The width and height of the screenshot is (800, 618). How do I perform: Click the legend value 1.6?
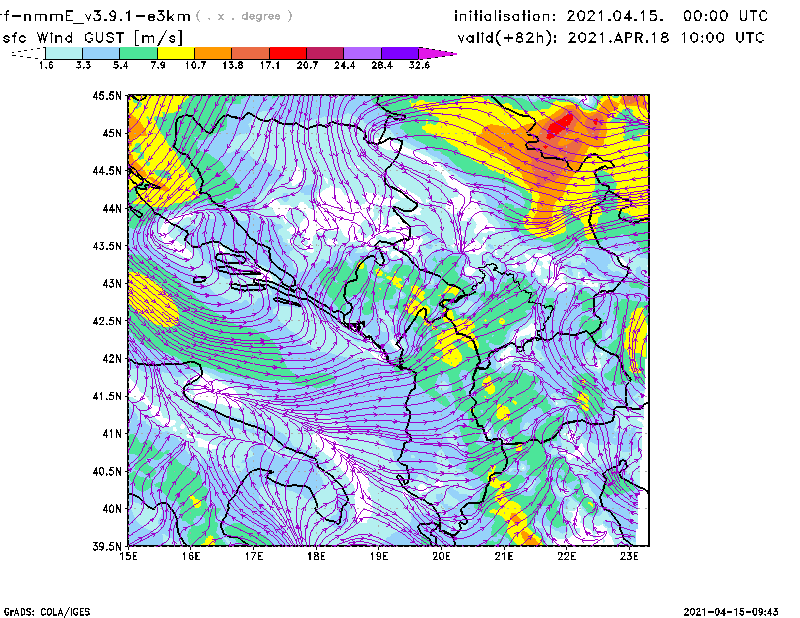(x=46, y=65)
